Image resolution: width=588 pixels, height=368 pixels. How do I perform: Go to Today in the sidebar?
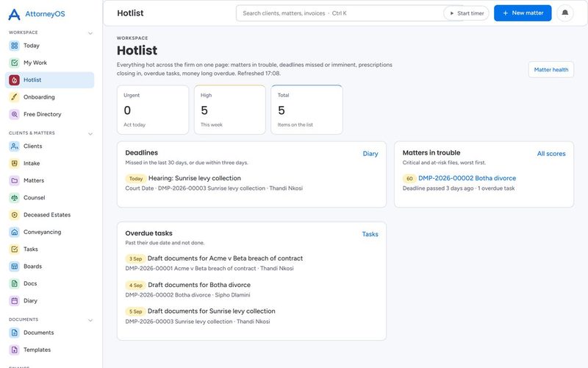[x=49, y=46]
